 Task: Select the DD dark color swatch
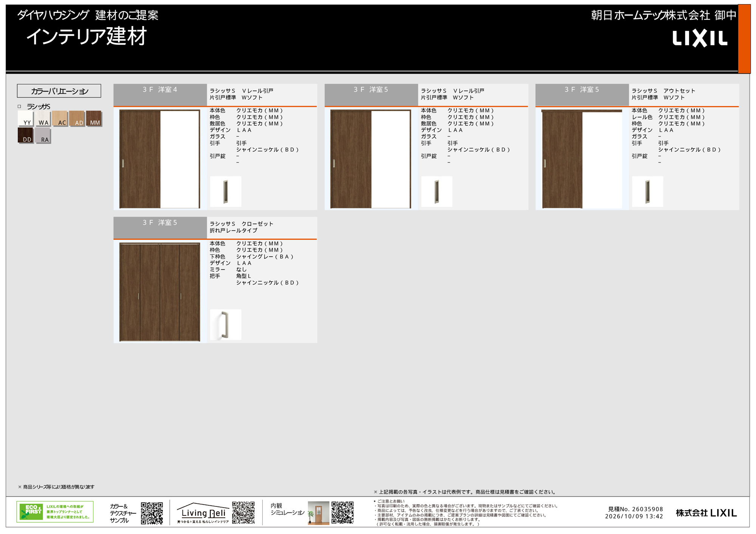point(26,136)
